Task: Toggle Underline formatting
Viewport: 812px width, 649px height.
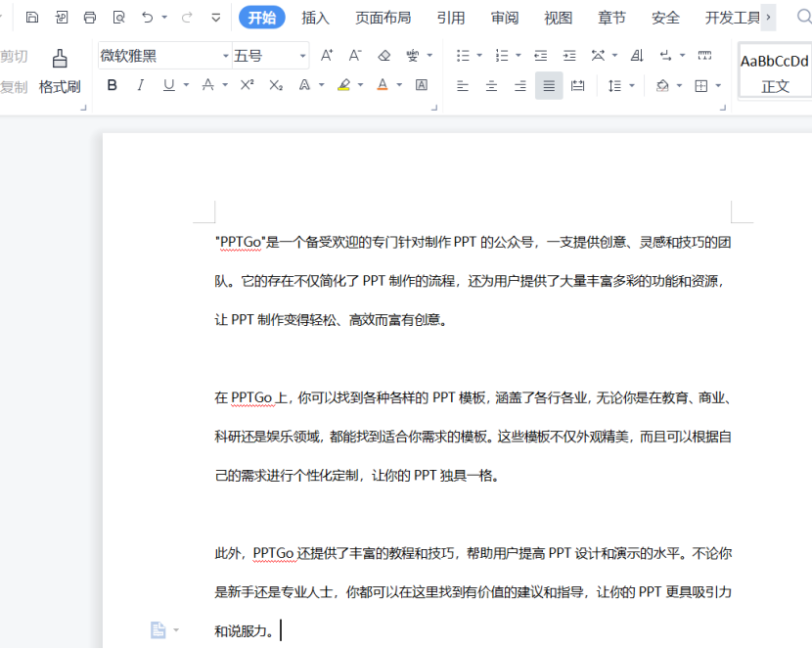Action: click(x=169, y=85)
